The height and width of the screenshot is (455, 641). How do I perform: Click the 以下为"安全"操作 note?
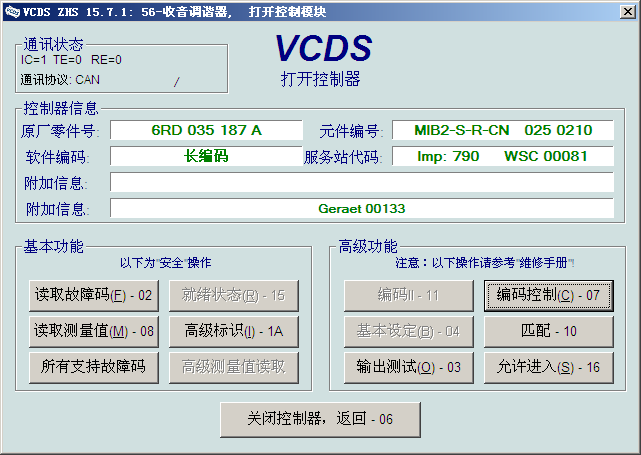pyautogui.click(x=166, y=262)
